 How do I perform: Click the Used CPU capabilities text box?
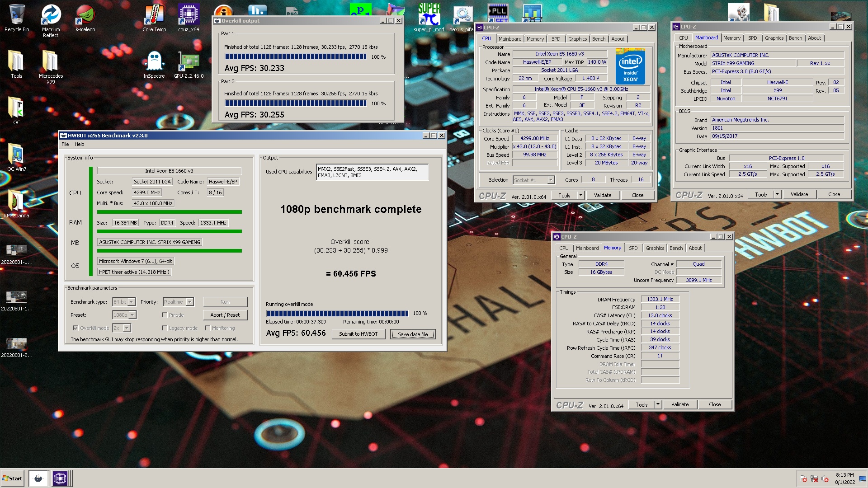(x=372, y=172)
